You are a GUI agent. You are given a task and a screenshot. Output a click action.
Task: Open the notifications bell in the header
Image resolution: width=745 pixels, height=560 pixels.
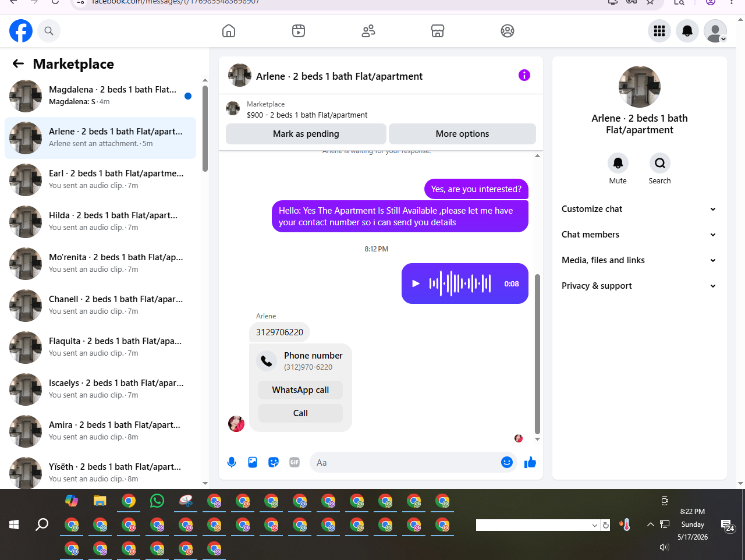point(687,31)
